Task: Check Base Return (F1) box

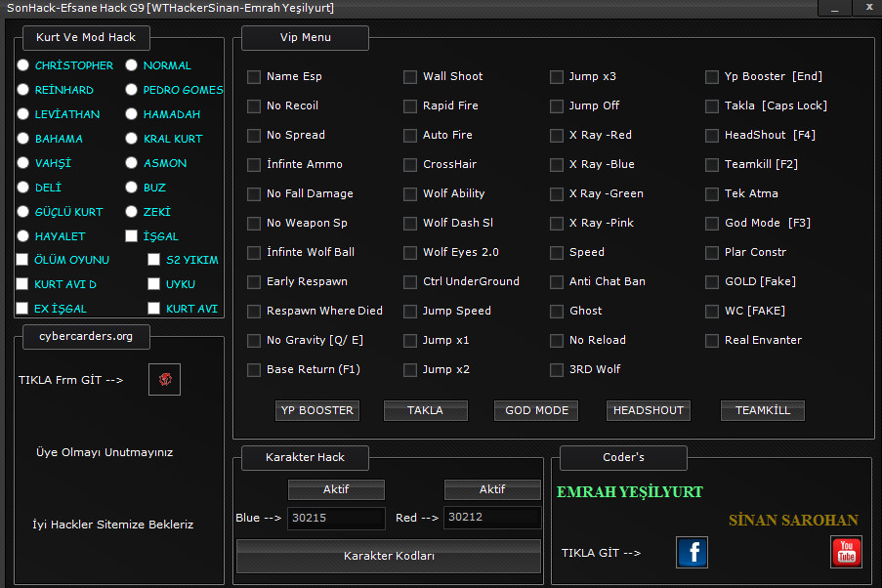Action: 254,369
